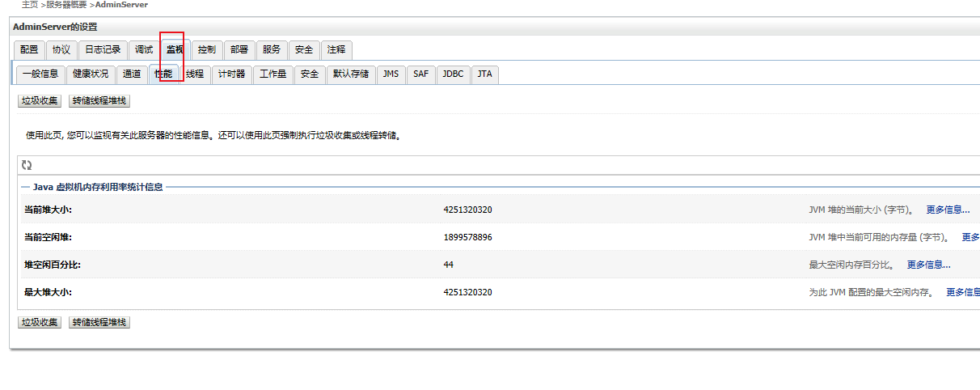Image resolution: width=980 pixels, height=390 pixels.
Task: Switch to the SAF sub-tab
Action: [421, 74]
